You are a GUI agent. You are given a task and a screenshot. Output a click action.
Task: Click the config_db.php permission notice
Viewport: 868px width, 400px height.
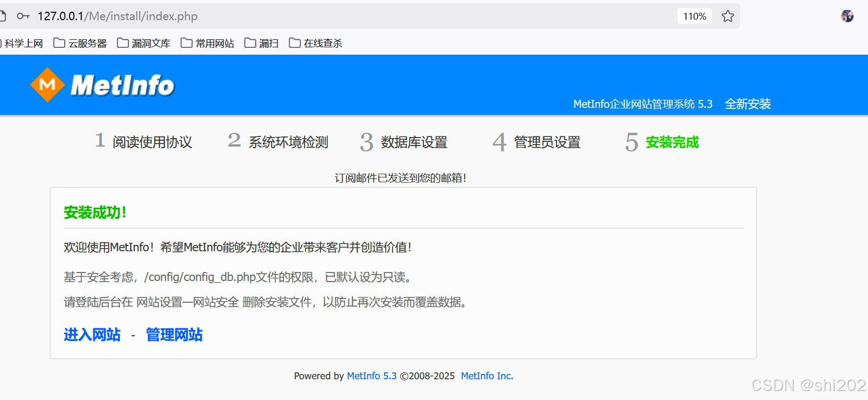[238, 277]
